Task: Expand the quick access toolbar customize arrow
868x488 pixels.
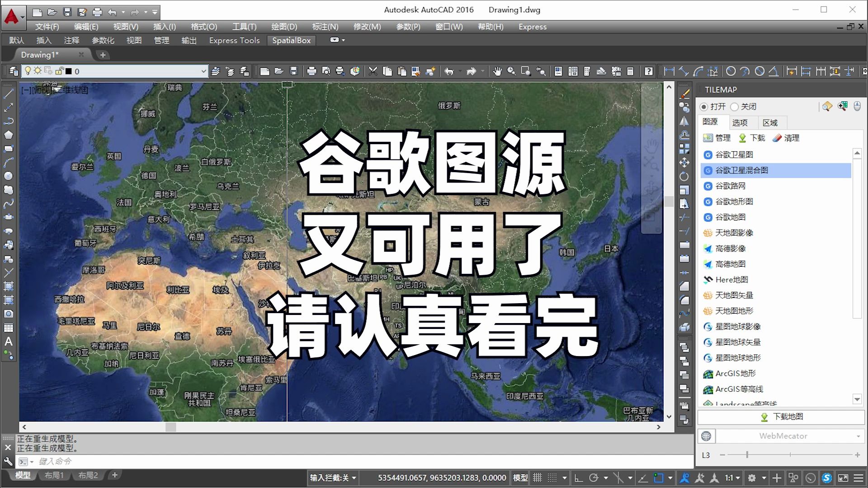Action: point(155,12)
